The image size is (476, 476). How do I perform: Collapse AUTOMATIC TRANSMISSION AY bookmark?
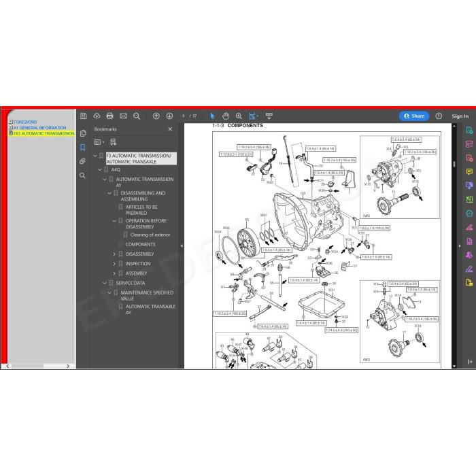coord(105,180)
